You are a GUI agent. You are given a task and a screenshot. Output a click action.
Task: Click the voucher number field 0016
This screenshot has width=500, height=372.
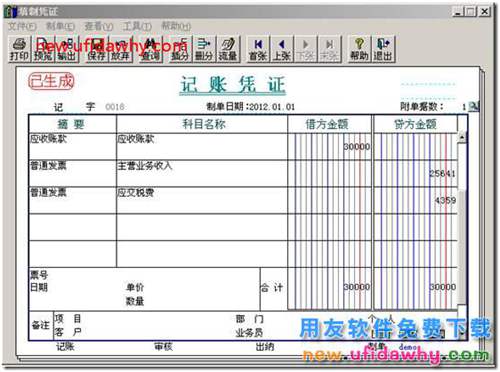coord(115,107)
